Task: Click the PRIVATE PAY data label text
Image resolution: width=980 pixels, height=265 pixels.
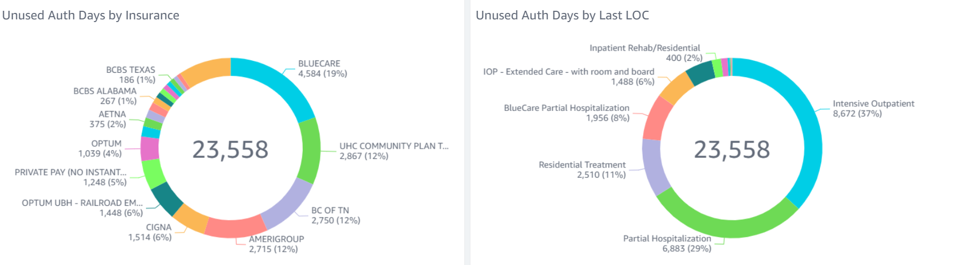Action: pos(71,177)
